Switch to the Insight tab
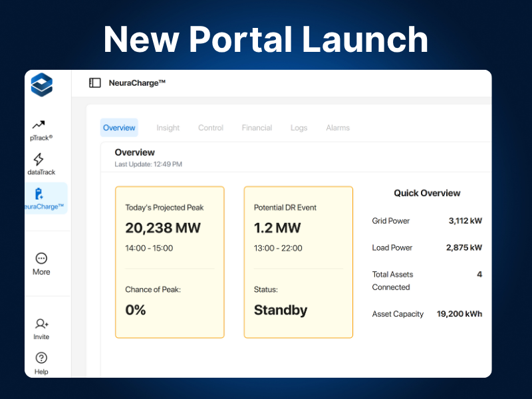This screenshot has height=399, width=532. (x=168, y=128)
